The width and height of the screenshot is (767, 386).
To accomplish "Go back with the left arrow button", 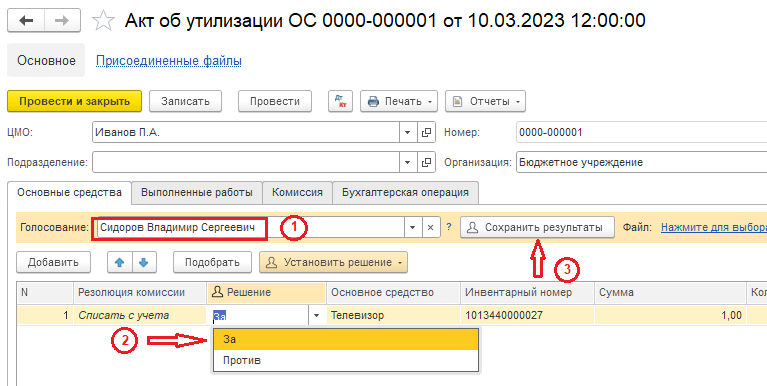I will [26, 21].
